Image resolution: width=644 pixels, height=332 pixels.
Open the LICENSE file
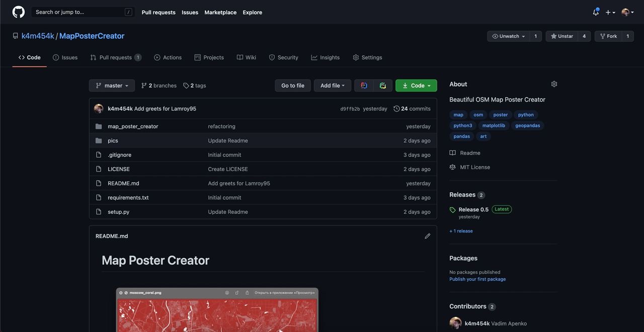coord(119,169)
